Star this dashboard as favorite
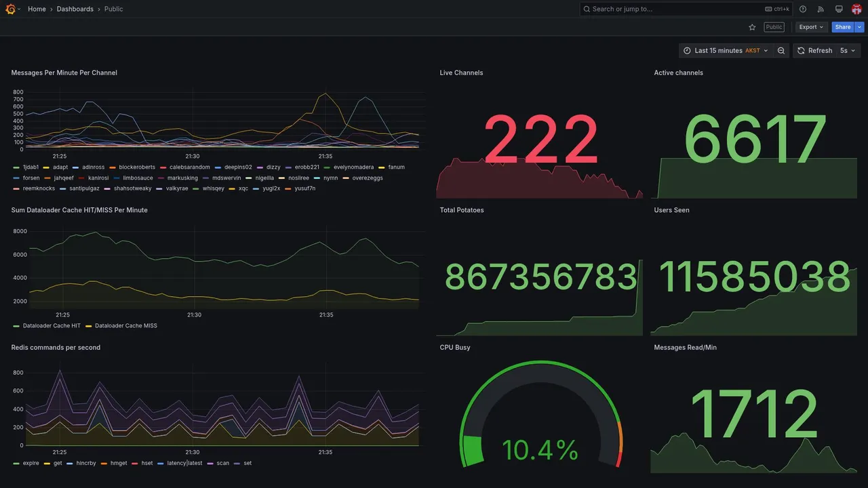 click(752, 27)
